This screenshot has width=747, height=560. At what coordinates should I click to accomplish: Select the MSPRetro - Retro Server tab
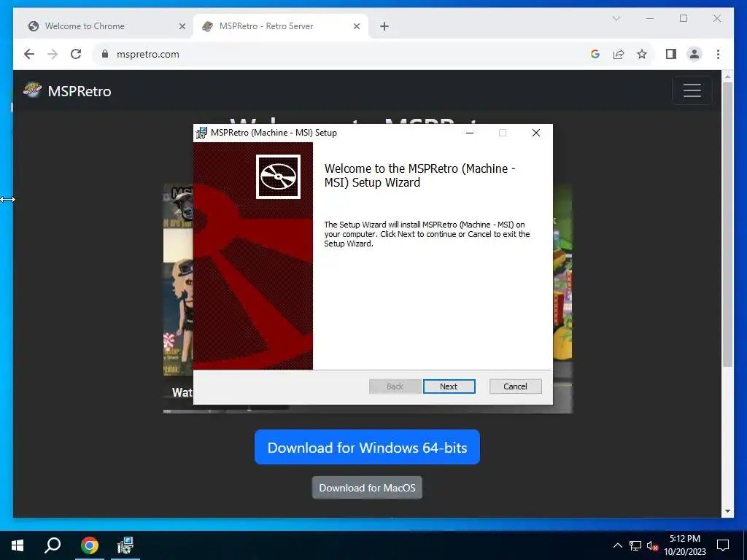point(280,26)
